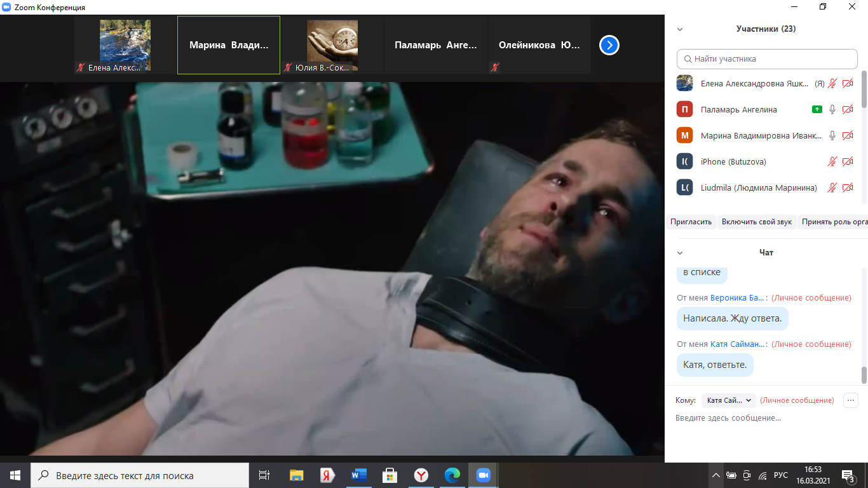This screenshot has height=488, width=868.
Task: Click РУС language switcher in the tray
Action: (x=781, y=475)
